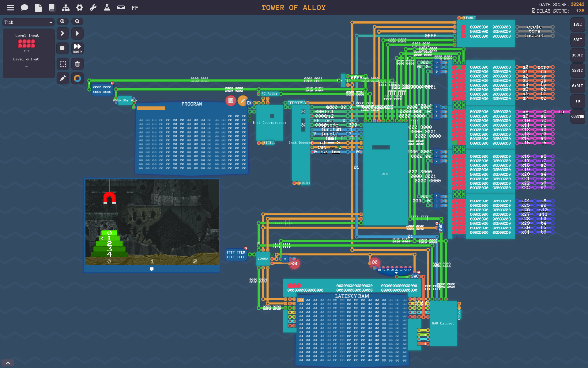Fast forward simulation at 10kHz
Screen dimensions: 588x368
[77, 48]
